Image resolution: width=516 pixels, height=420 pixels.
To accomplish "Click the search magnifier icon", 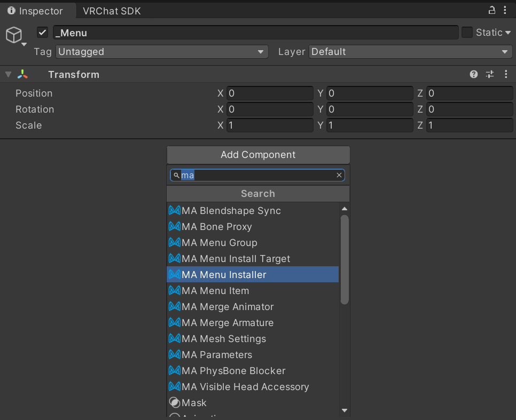I will pyautogui.click(x=177, y=175).
